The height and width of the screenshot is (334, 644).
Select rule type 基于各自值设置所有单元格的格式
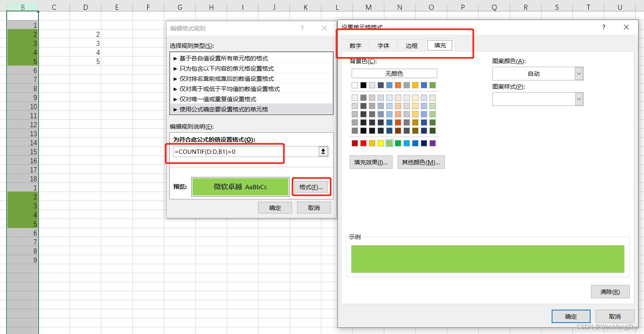click(251, 58)
